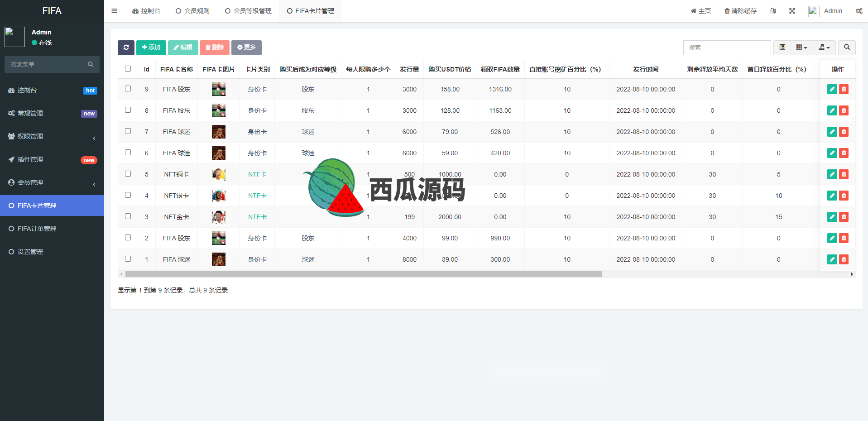Select checkbox for NFT铜卡 row
The height and width of the screenshot is (421, 868).
point(128,174)
